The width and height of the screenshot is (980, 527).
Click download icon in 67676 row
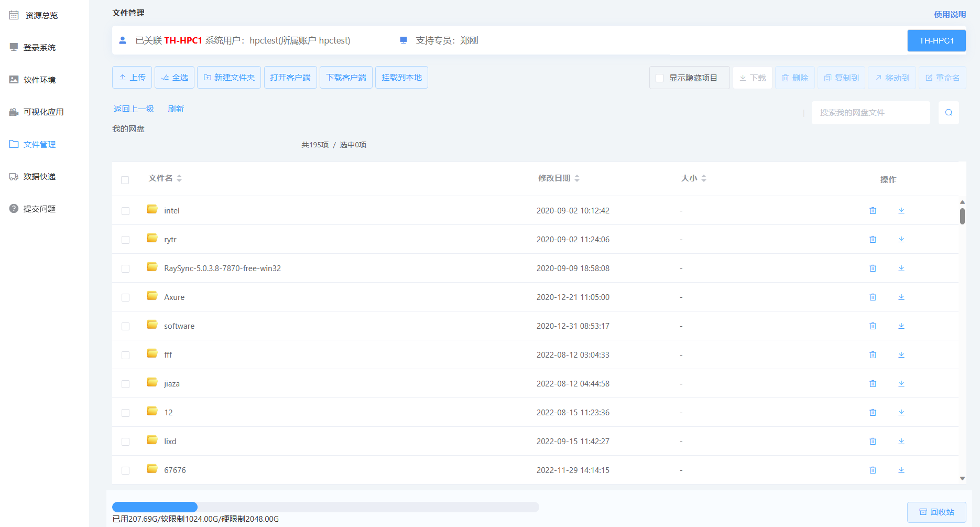click(x=901, y=470)
